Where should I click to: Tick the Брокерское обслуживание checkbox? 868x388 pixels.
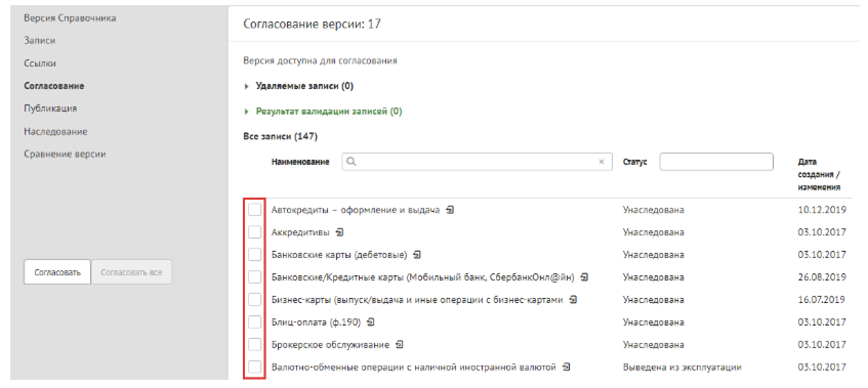[255, 344]
